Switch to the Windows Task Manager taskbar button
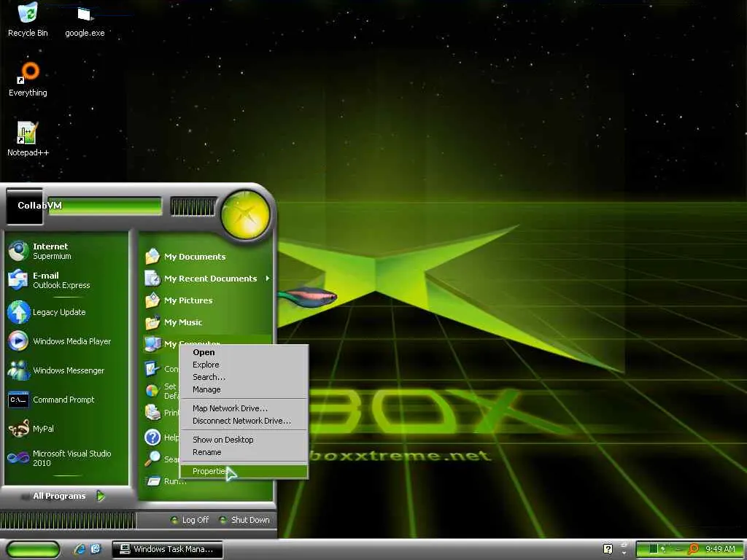The width and height of the screenshot is (747, 560). [167, 550]
